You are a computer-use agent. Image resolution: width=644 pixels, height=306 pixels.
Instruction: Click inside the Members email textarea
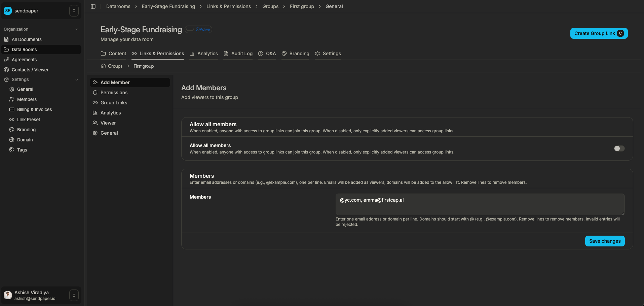pos(479,204)
